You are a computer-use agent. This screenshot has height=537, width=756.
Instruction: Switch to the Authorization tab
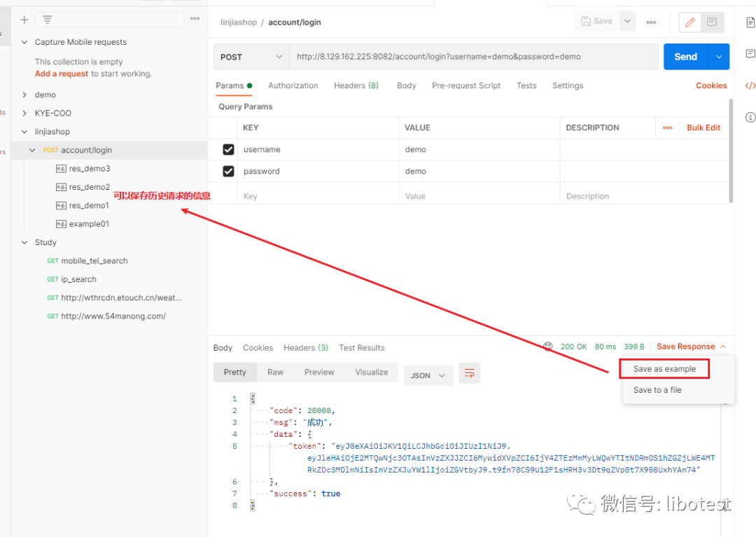click(293, 85)
